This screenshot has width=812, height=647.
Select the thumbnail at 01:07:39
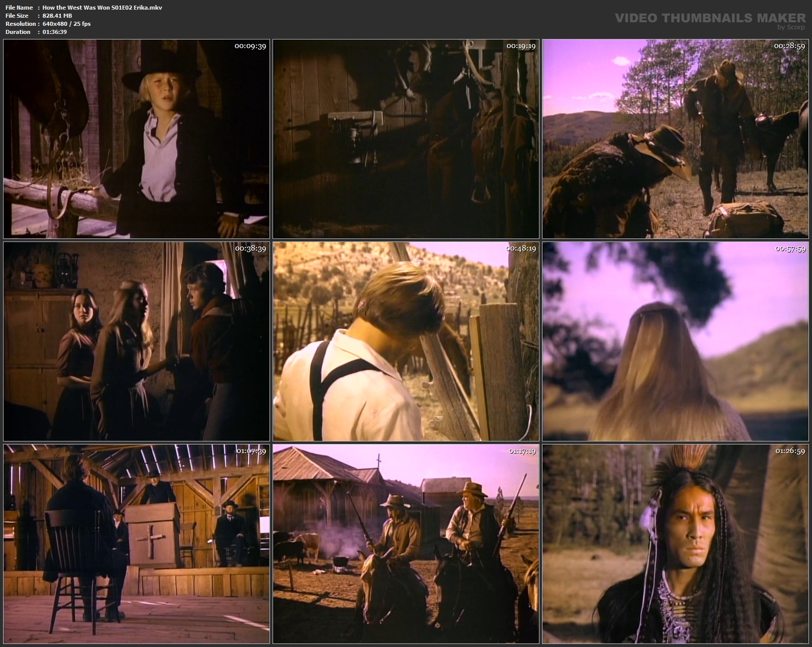click(x=136, y=544)
